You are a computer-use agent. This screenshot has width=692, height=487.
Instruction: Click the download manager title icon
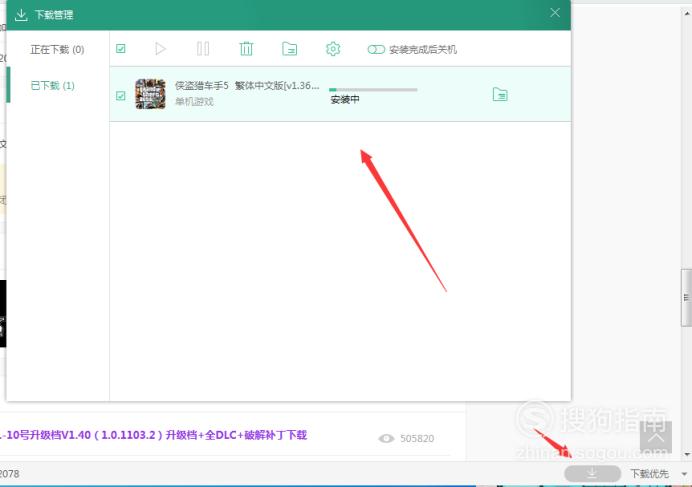click(x=21, y=15)
